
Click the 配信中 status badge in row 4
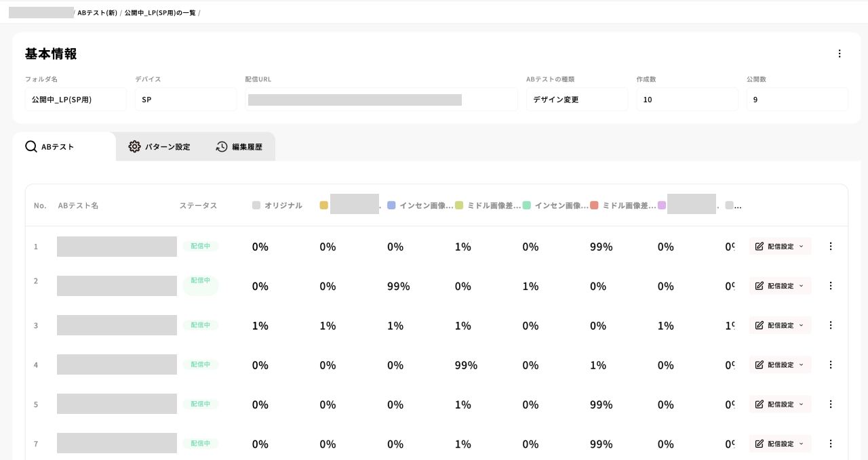point(200,364)
